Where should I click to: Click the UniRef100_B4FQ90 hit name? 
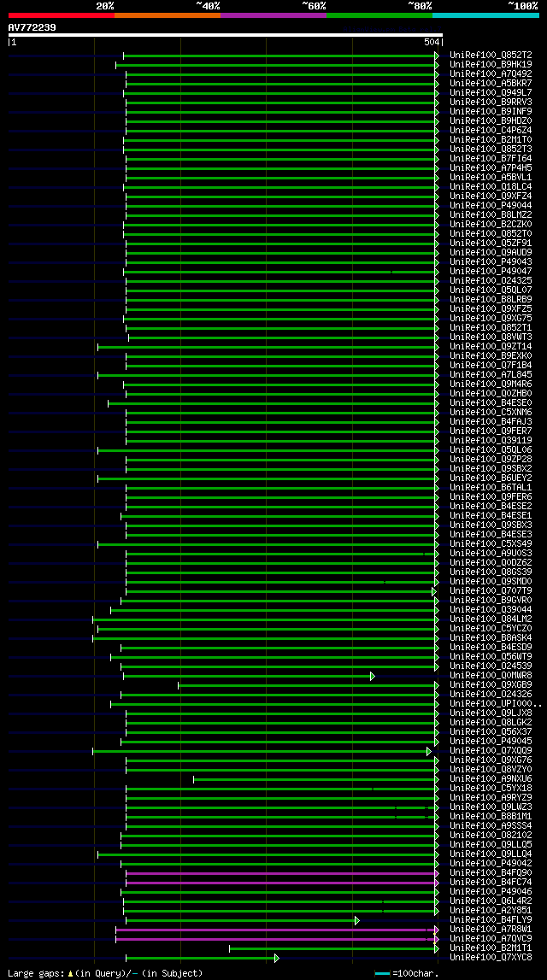point(491,873)
